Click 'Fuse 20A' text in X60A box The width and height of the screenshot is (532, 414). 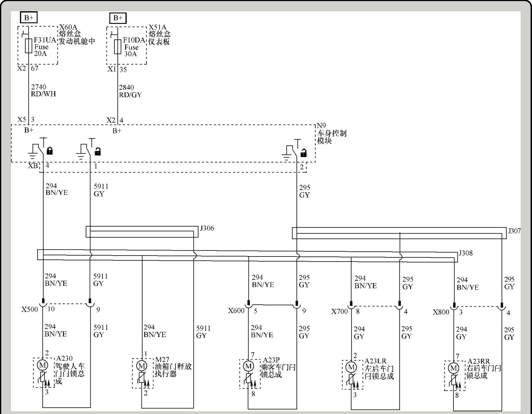(41, 50)
